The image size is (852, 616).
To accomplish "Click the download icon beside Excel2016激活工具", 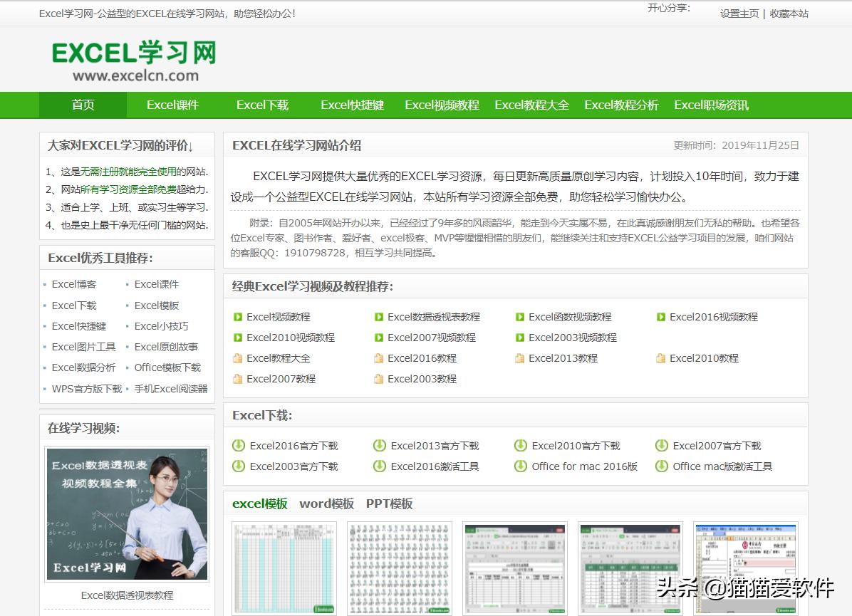I will point(379,466).
